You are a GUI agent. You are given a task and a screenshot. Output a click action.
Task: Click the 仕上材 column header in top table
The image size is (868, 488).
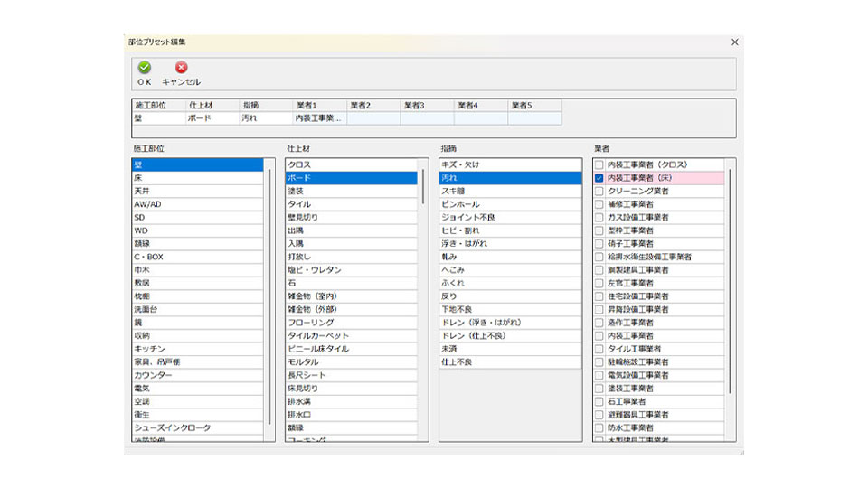tap(212, 105)
